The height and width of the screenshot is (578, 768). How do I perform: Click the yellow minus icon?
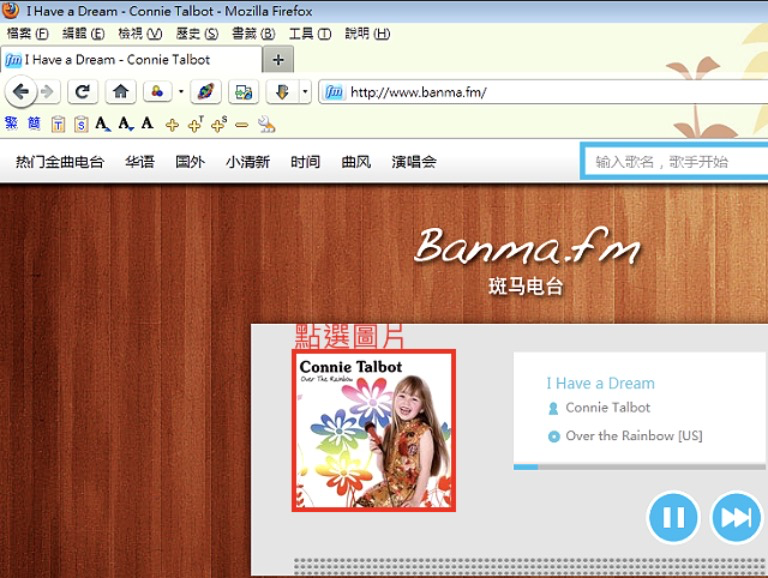(x=241, y=125)
